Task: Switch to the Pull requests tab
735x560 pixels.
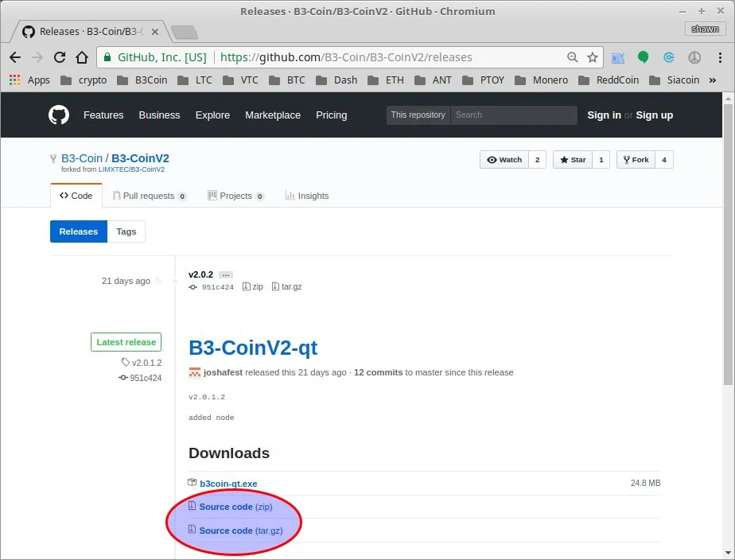Action: pyautogui.click(x=149, y=196)
